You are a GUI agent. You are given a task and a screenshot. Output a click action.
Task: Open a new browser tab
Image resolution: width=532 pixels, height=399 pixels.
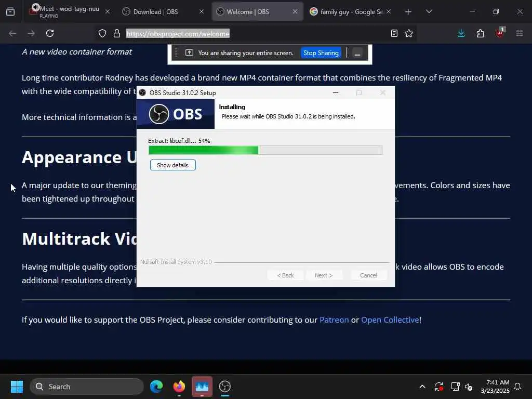tap(408, 12)
